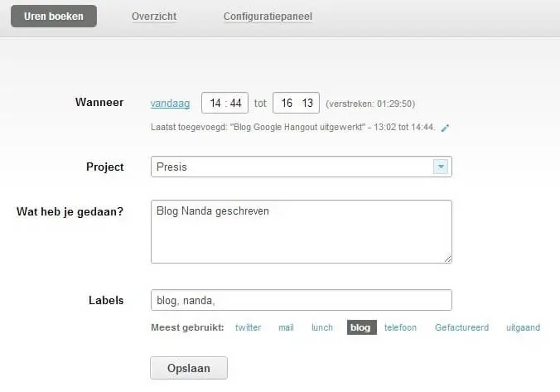Open the Configuratiepaneel tab
560x392 pixels.
coord(268,17)
